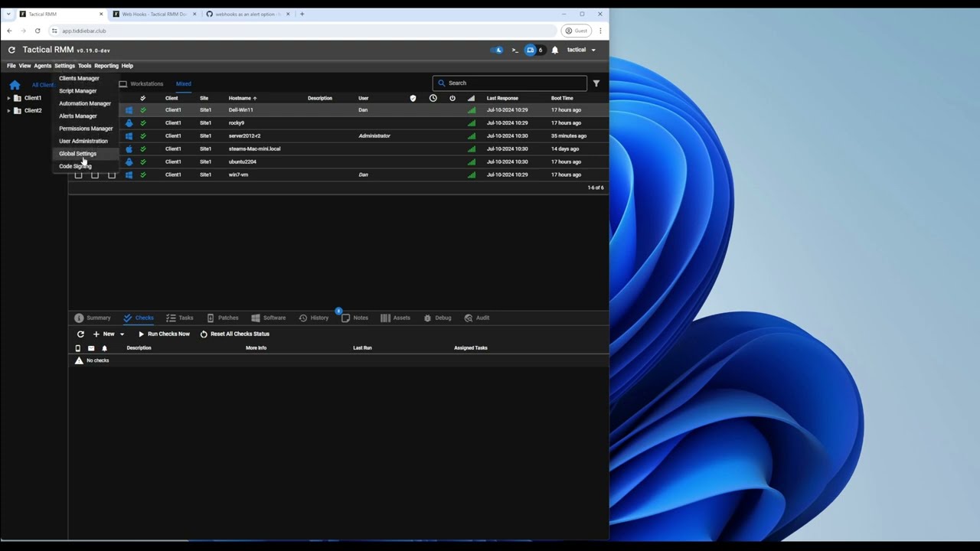Open the Reporting menu

106,66
